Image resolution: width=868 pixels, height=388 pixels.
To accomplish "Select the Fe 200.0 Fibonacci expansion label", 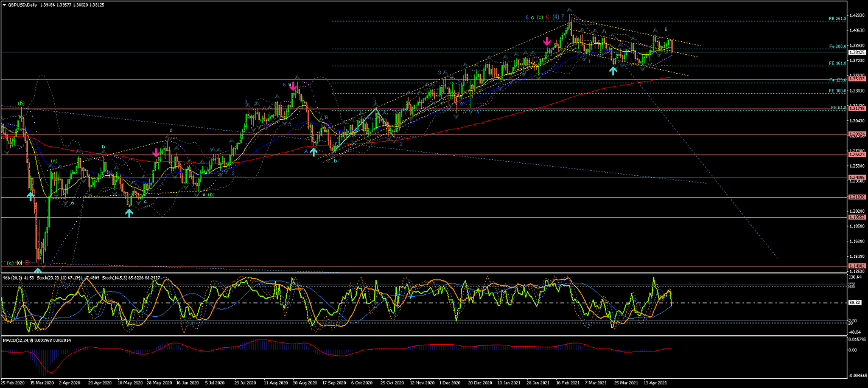I will click(x=837, y=47).
